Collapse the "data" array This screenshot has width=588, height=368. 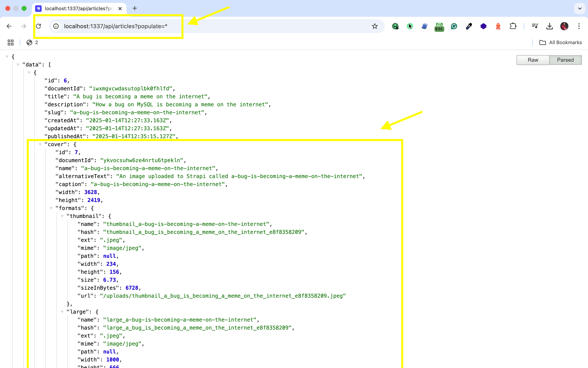click(x=18, y=65)
